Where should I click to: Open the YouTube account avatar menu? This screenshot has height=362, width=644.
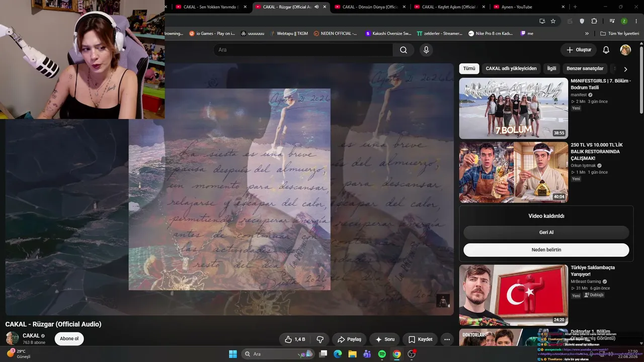(x=625, y=50)
